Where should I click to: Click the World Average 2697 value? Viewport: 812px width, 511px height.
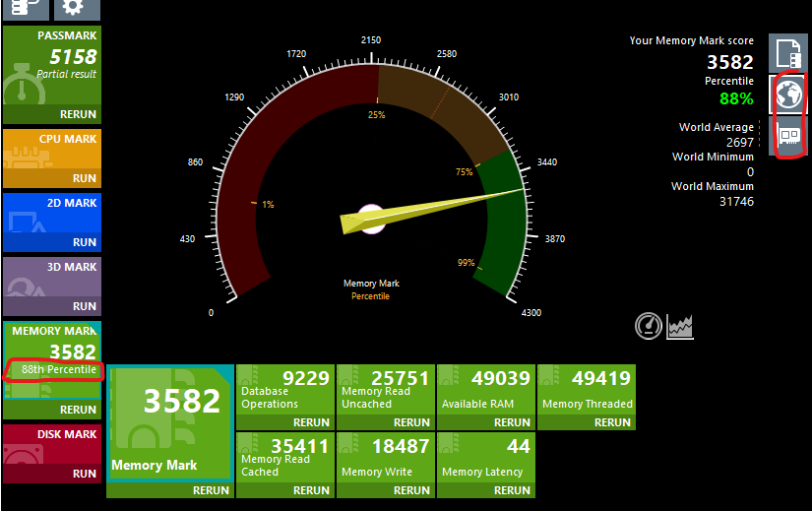coord(739,142)
